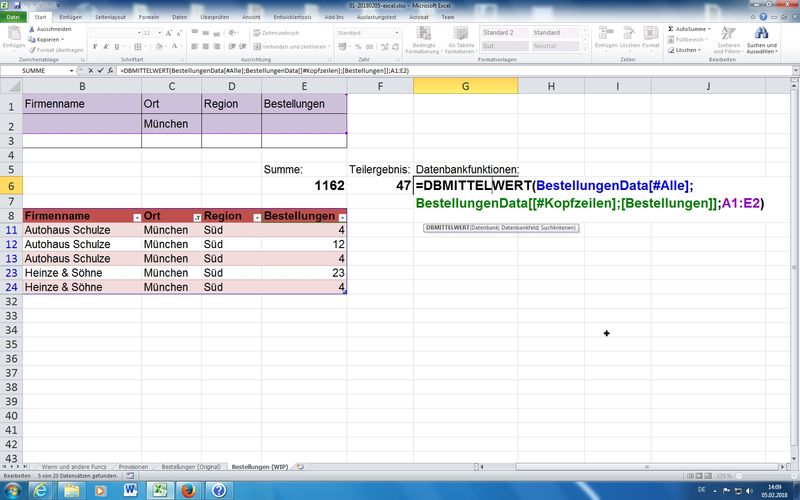Select the Bestellungen (Original) sheet tab
The width and height of the screenshot is (800, 500).
pos(191,467)
